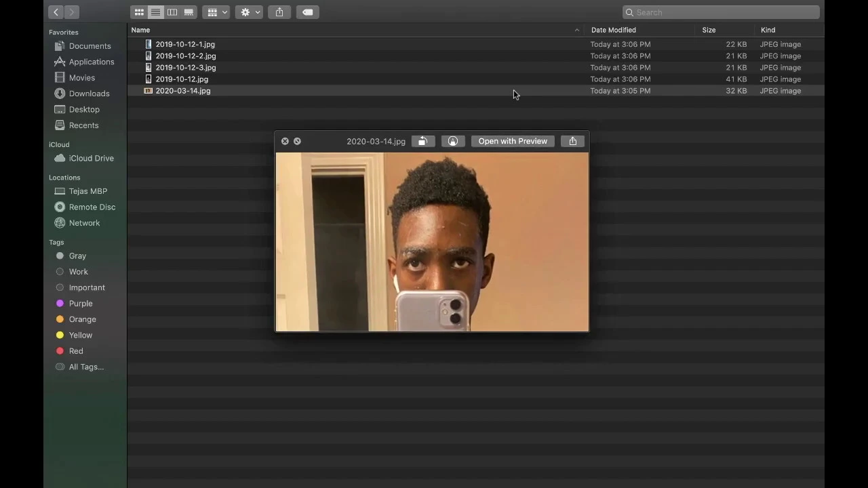The height and width of the screenshot is (488, 868).
Task: Switch to icon view in toolbar
Action: click(139, 12)
